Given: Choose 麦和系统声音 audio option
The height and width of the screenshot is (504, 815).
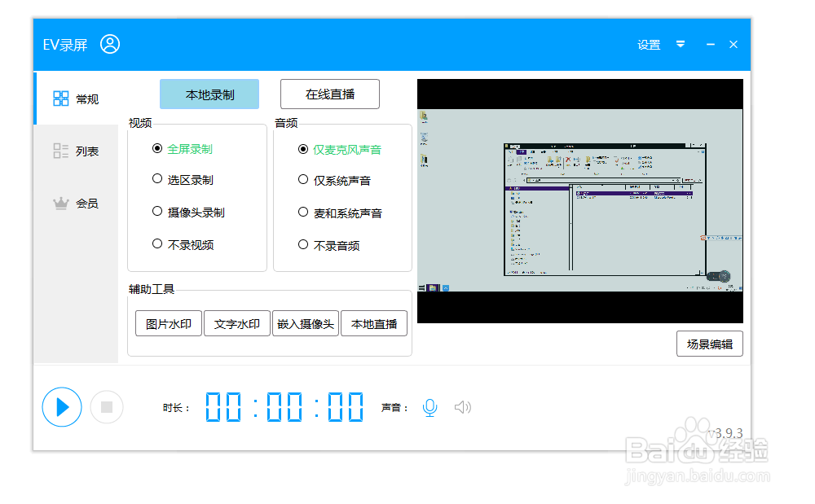Looking at the screenshot, I should pos(340,213).
